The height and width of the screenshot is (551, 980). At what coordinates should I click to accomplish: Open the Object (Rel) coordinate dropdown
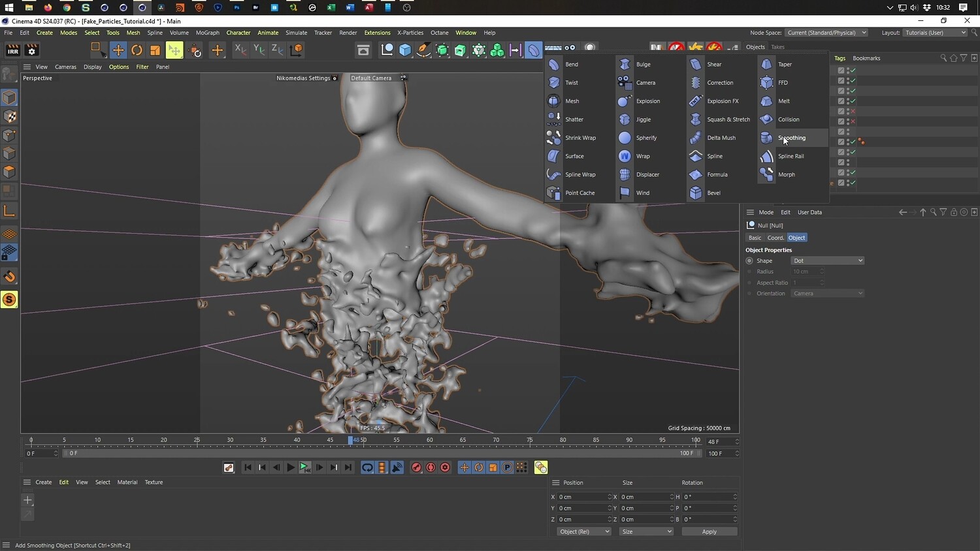(583, 531)
